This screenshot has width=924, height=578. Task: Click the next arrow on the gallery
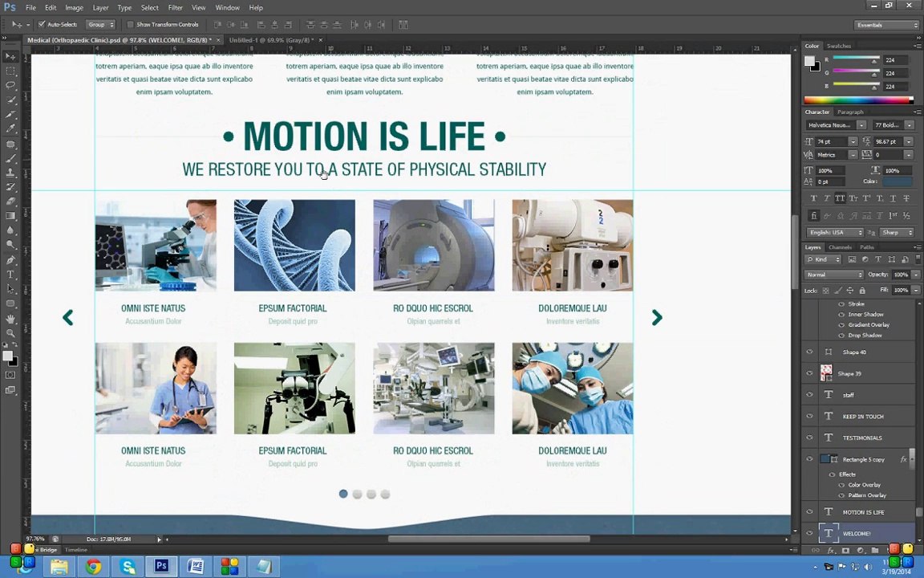pos(657,318)
